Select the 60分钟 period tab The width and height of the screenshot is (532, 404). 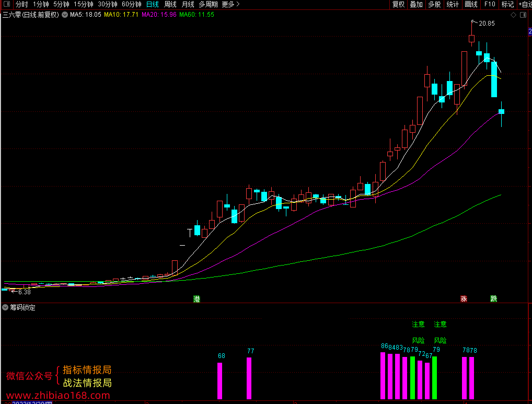pos(132,4)
